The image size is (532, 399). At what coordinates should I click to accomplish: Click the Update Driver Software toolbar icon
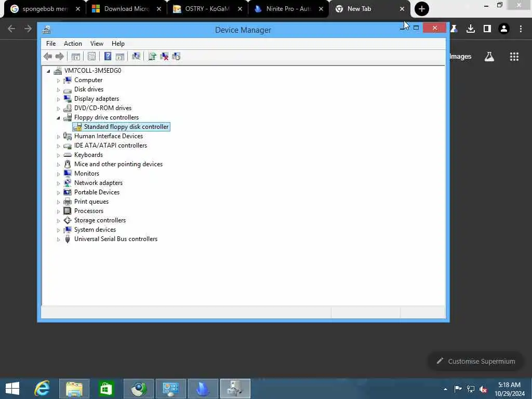point(152,56)
